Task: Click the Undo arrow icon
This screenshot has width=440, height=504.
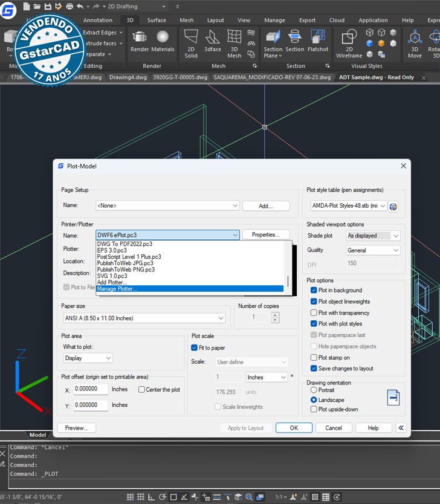Action: click(x=80, y=6)
